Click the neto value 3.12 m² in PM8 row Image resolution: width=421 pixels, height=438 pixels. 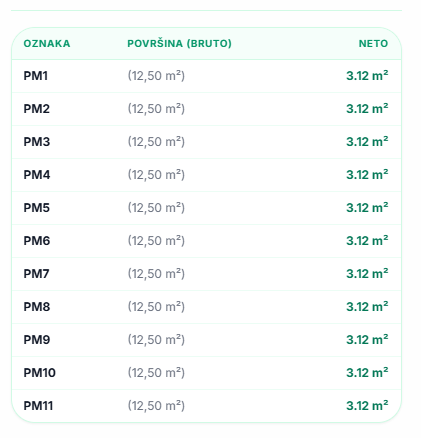(367, 307)
